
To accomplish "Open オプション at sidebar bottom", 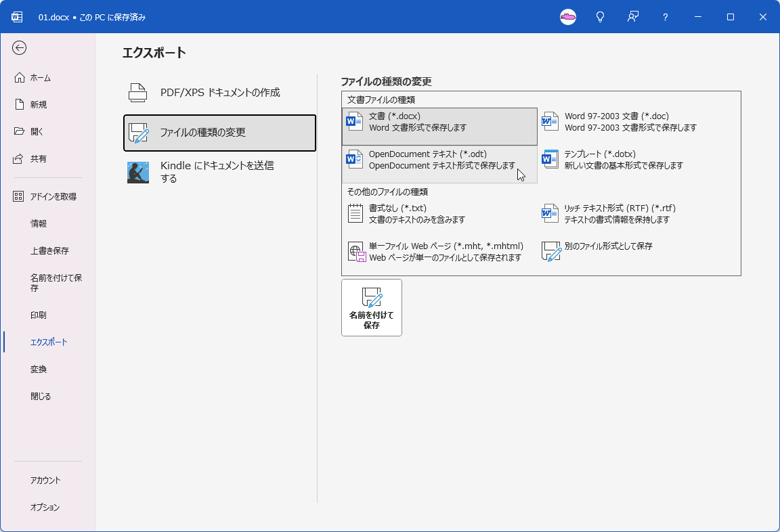I will click(45, 508).
